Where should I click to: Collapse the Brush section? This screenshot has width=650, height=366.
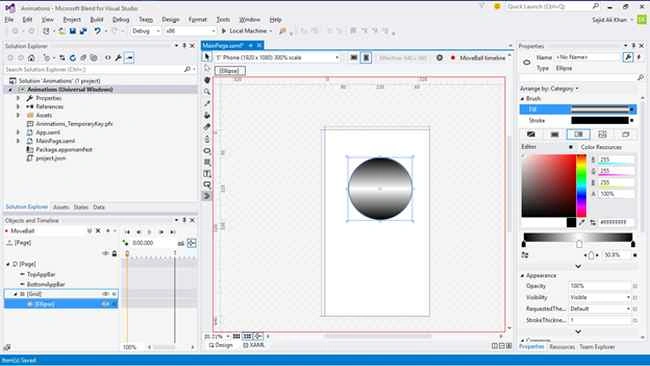(x=522, y=99)
